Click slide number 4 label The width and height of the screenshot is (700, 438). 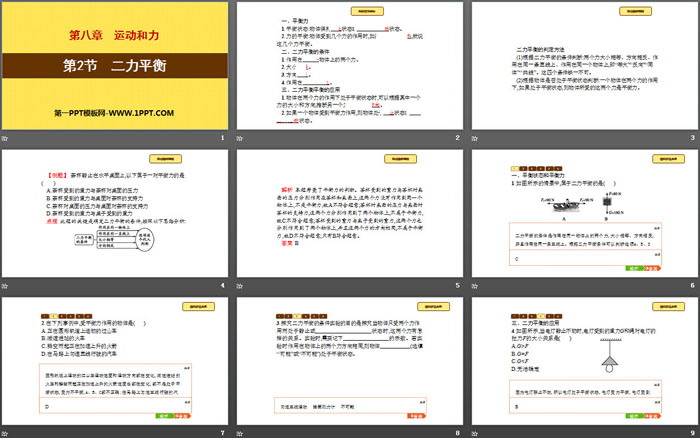click(222, 285)
